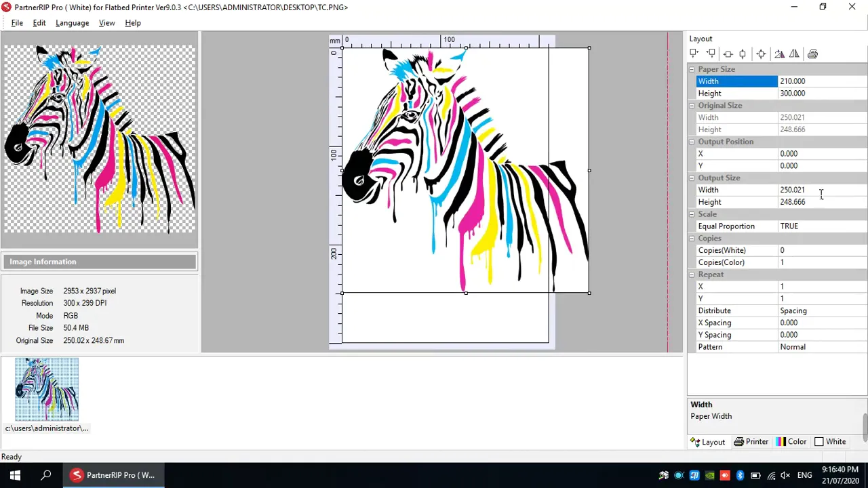The width and height of the screenshot is (868, 488).
Task: Select the zebra file thumbnail in file list
Action: [47, 390]
